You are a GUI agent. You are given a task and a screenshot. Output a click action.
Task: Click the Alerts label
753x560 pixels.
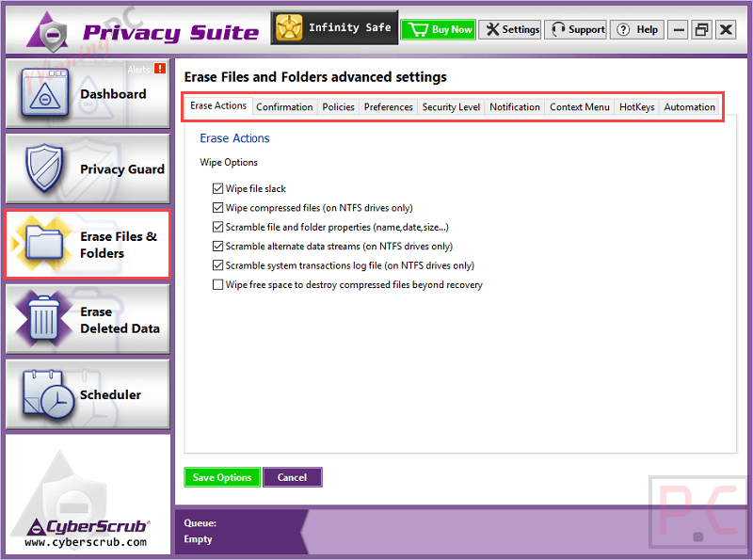(x=138, y=69)
